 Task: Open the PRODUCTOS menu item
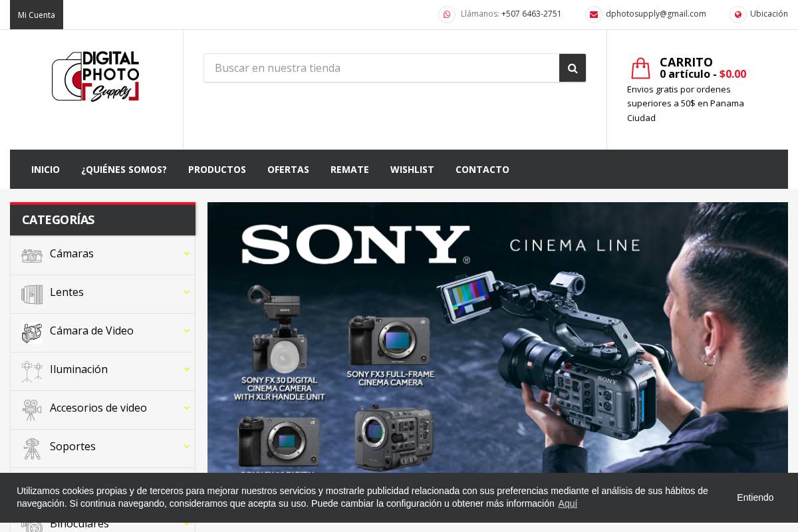pos(217,170)
